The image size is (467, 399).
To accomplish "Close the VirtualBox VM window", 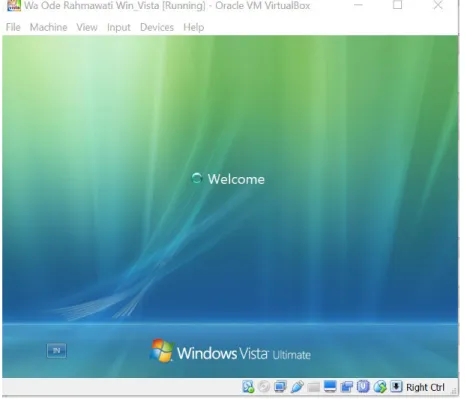I will (x=438, y=5).
